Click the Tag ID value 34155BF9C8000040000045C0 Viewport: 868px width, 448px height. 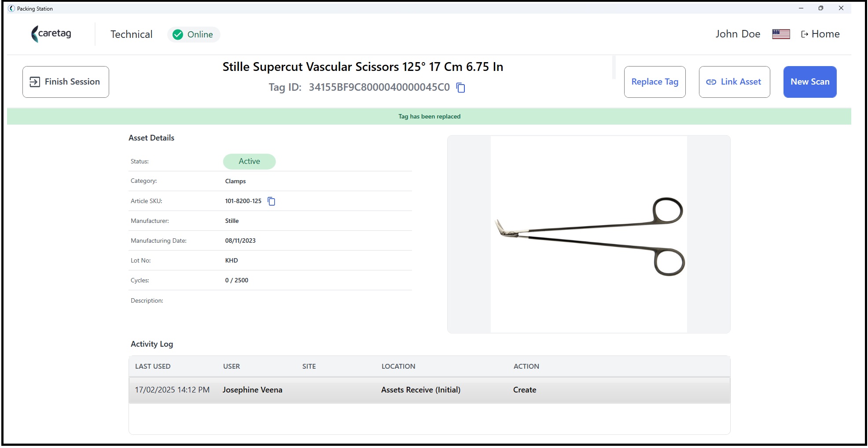(x=379, y=87)
